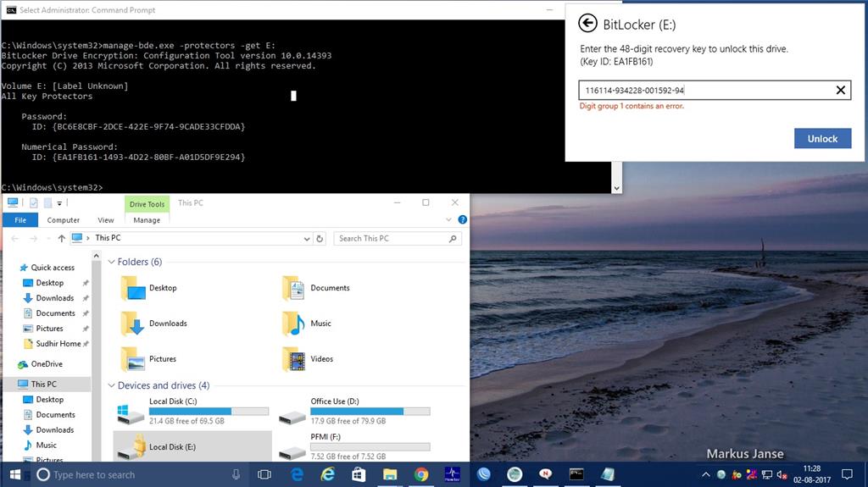Click the Unlock button in BitLocker
Viewport: 868px width, 487px height.
[x=822, y=138]
